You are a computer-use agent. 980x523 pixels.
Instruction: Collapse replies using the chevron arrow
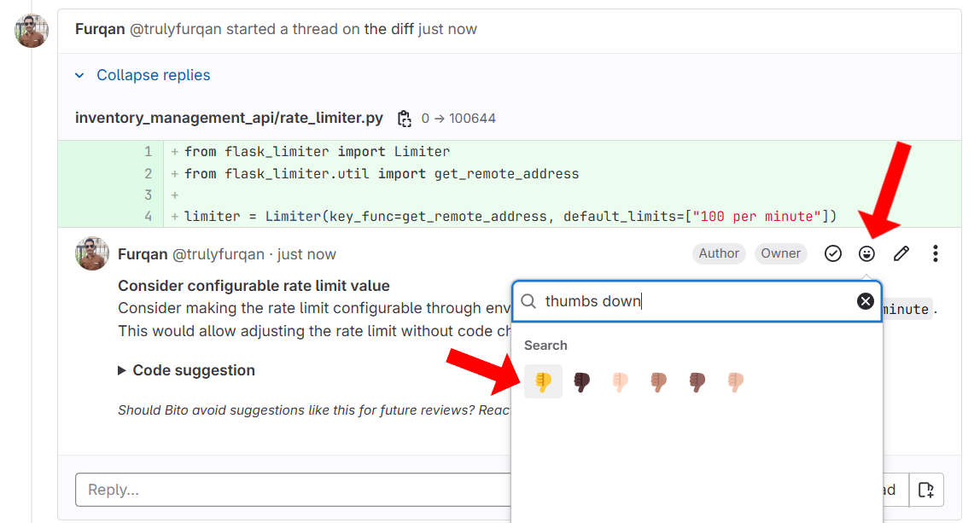pos(79,76)
